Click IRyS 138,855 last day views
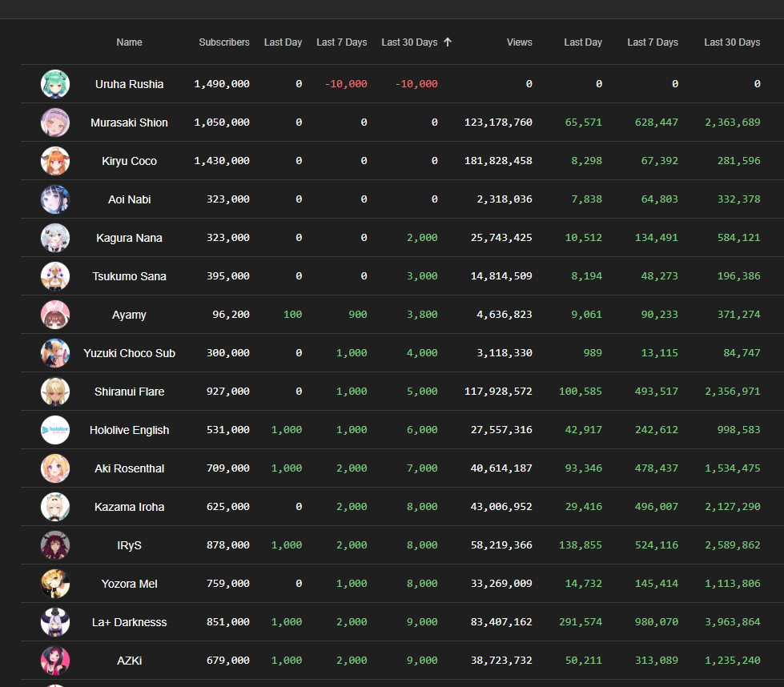The height and width of the screenshot is (687, 784). coord(581,545)
